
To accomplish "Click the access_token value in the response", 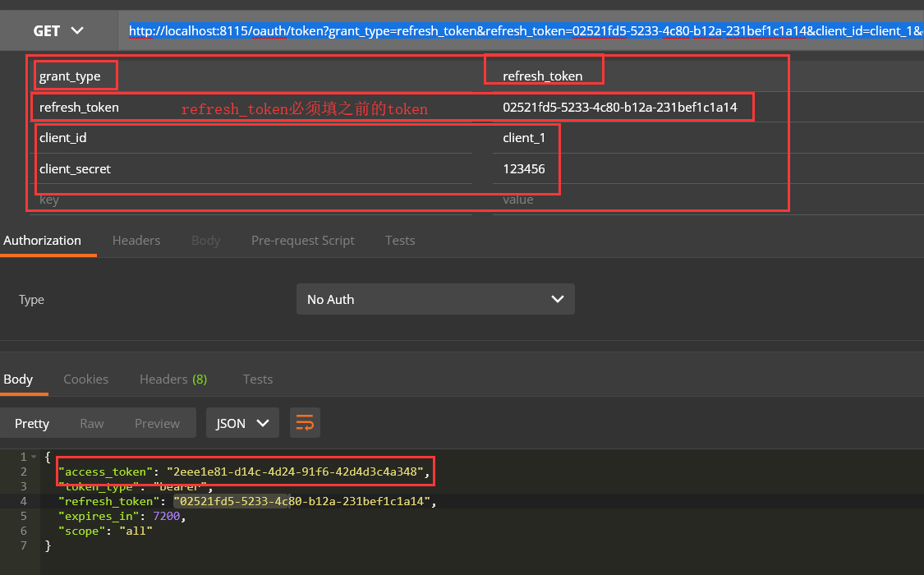I will [x=295, y=471].
